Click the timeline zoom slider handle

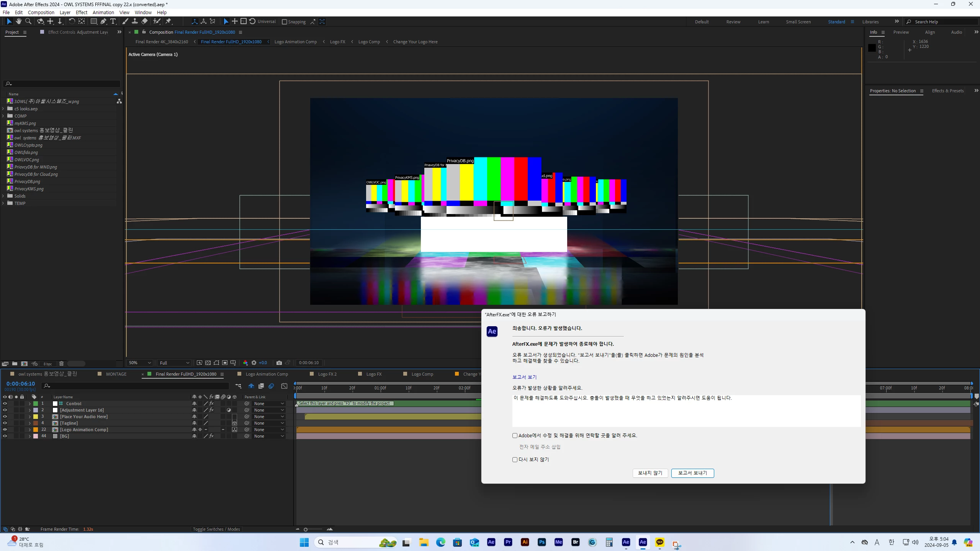(x=306, y=530)
